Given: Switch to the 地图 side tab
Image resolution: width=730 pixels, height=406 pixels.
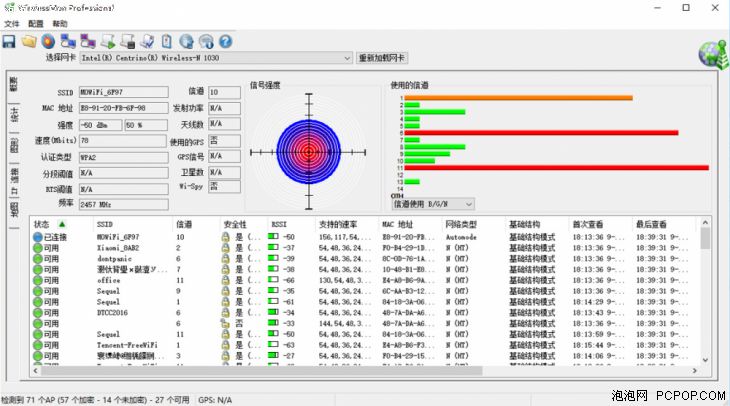Looking at the screenshot, I should point(14,210).
